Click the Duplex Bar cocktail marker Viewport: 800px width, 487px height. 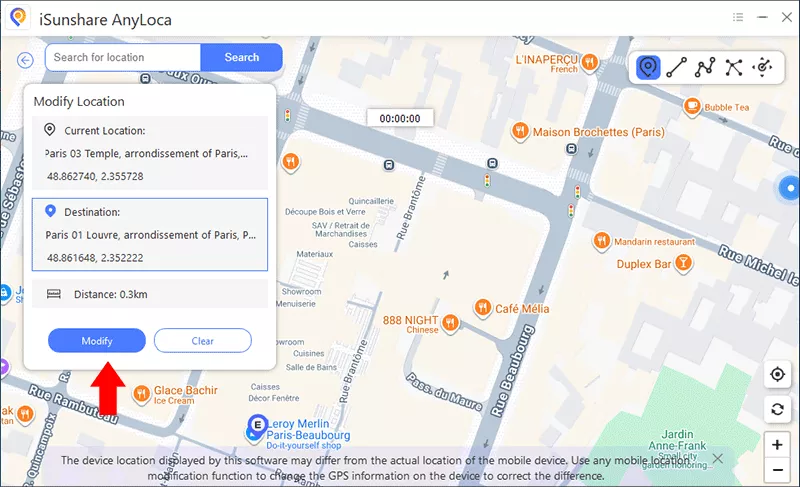click(683, 263)
